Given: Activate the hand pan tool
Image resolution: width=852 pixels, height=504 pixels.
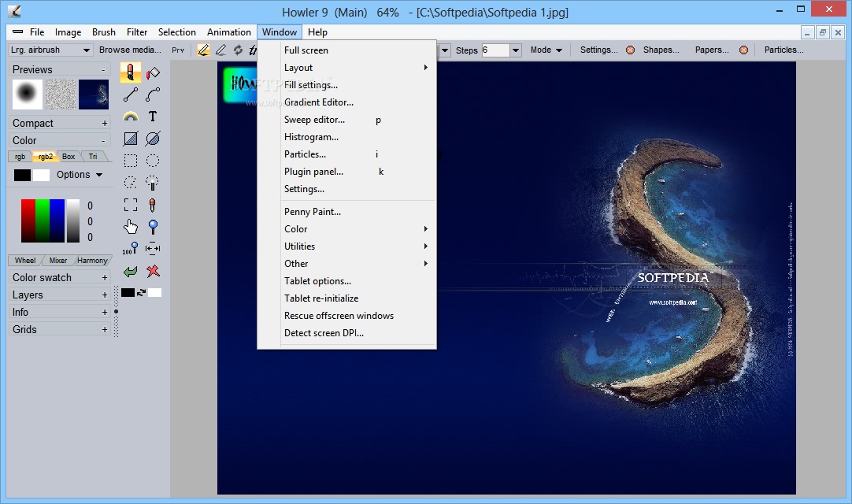Looking at the screenshot, I should 131,227.
